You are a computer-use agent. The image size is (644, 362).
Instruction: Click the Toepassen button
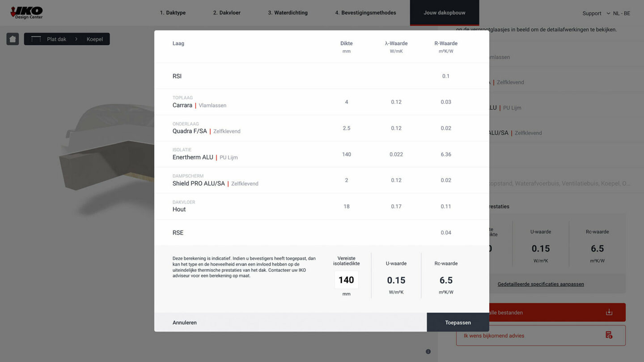(x=458, y=323)
